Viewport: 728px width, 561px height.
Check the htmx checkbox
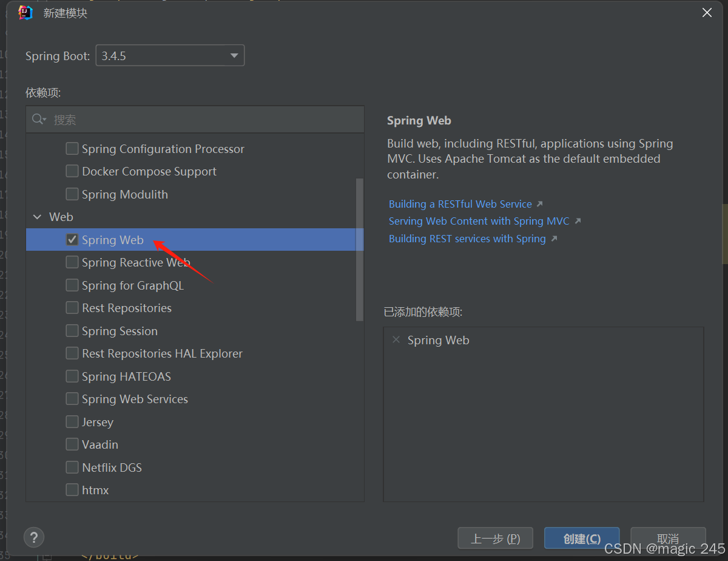[72, 490]
